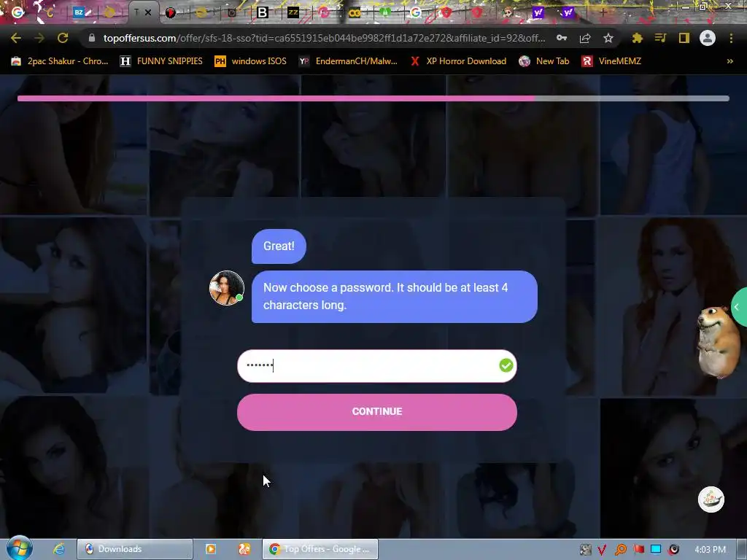Bookmark this page with the star
Image resolution: width=747 pixels, height=560 pixels.
click(x=608, y=38)
